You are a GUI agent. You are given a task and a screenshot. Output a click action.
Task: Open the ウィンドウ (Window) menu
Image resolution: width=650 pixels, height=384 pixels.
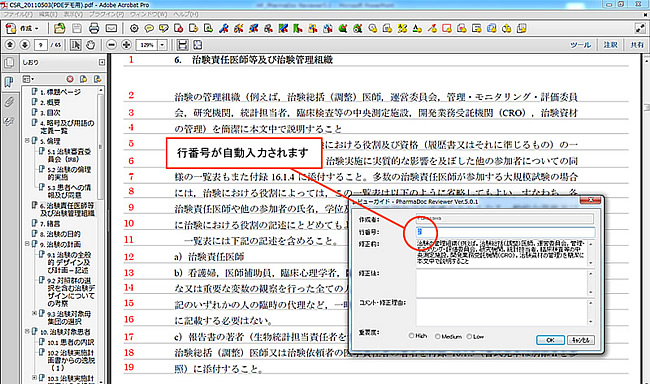tap(148, 14)
